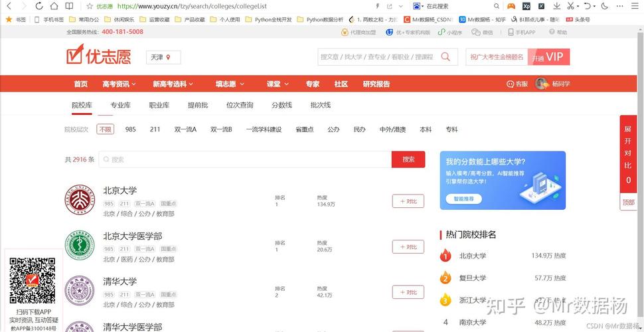The height and width of the screenshot is (332, 644).
Task: Click the 代理商加盟 link
Action: (359, 32)
